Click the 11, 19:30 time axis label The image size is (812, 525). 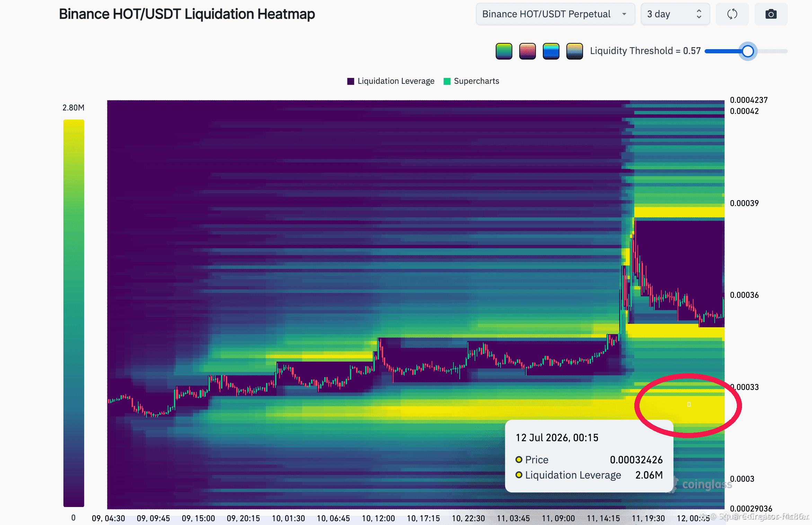[x=648, y=518]
